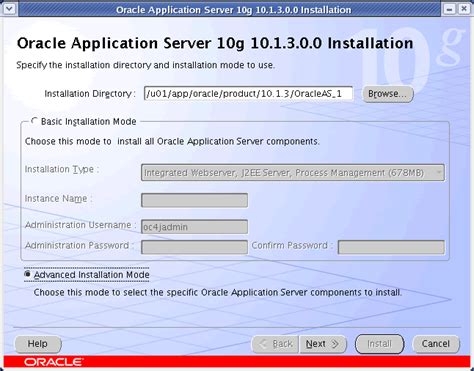
Task: Click the Install button
Action: click(x=380, y=344)
